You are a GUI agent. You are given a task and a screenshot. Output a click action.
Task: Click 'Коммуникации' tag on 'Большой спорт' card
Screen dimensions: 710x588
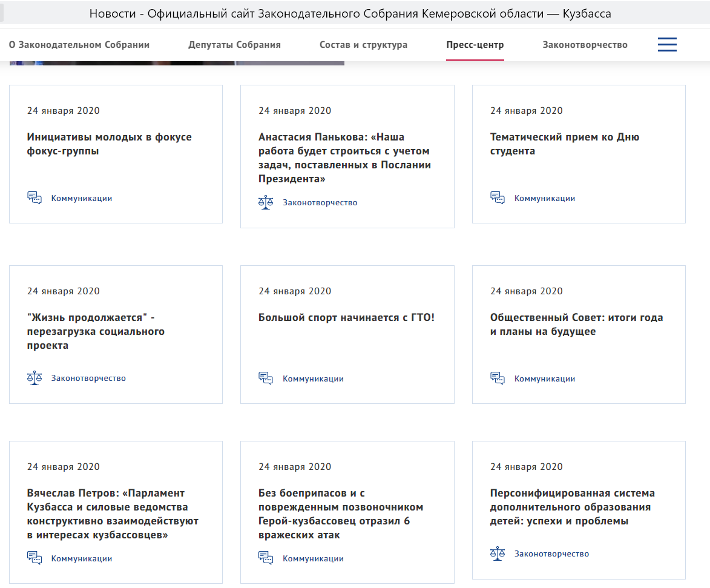(x=314, y=378)
